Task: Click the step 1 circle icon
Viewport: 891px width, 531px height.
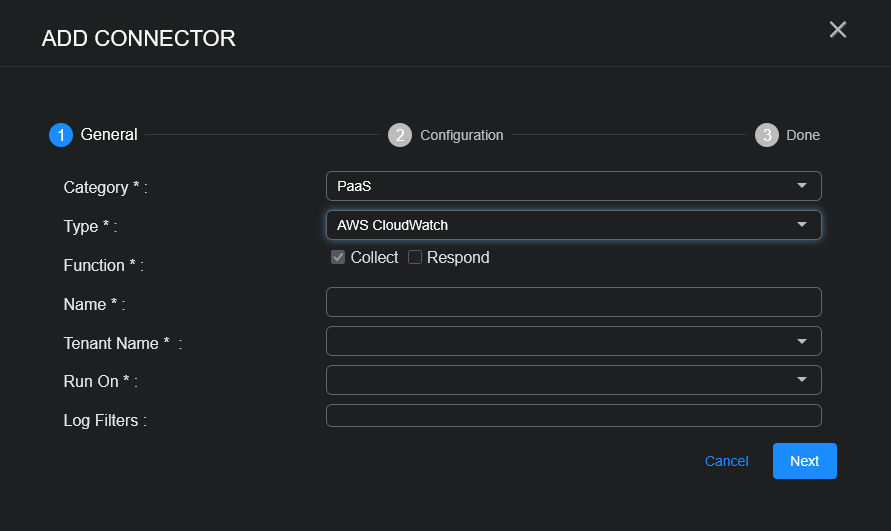Action: tap(61, 135)
